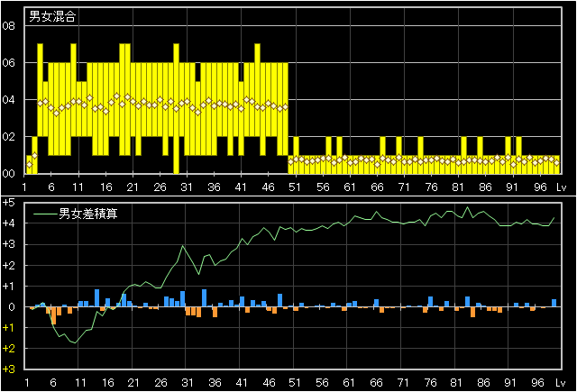577x392 pixels.
Task: Select level 11 tick under 男女混合 chart
Action: 78,187
